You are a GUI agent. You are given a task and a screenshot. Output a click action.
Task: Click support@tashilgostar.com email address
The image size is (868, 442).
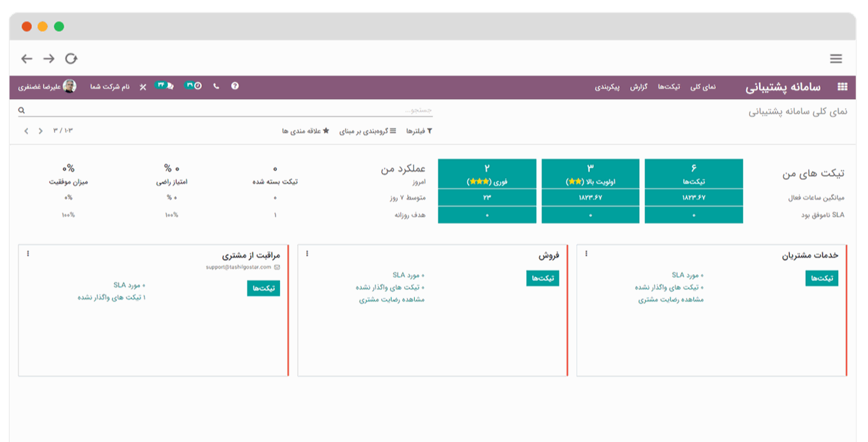click(x=239, y=268)
